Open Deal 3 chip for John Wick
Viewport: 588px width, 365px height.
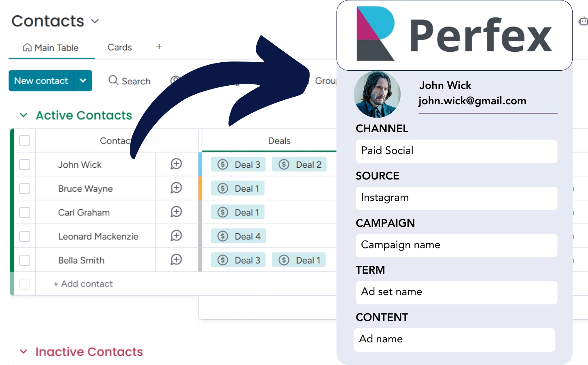click(238, 164)
